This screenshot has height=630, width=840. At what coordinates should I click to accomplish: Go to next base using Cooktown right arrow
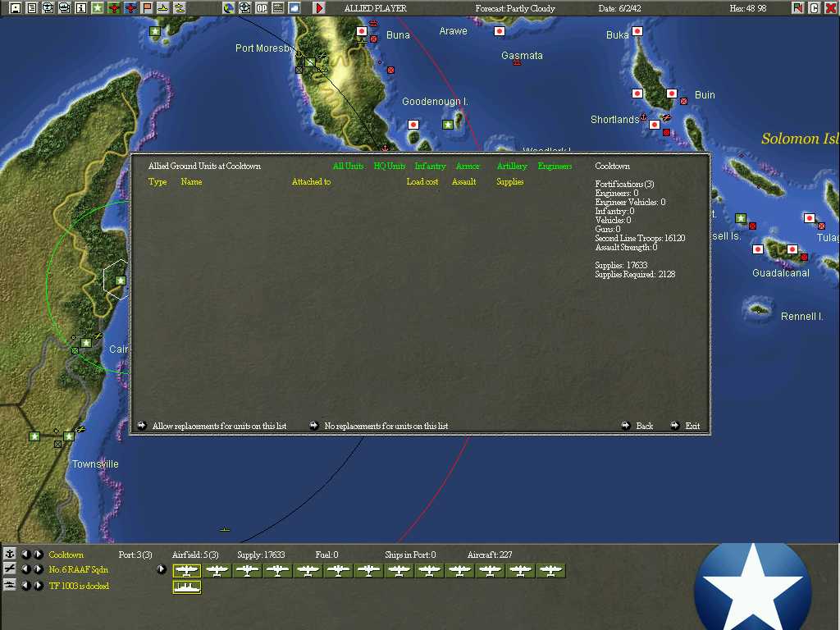tap(38, 554)
